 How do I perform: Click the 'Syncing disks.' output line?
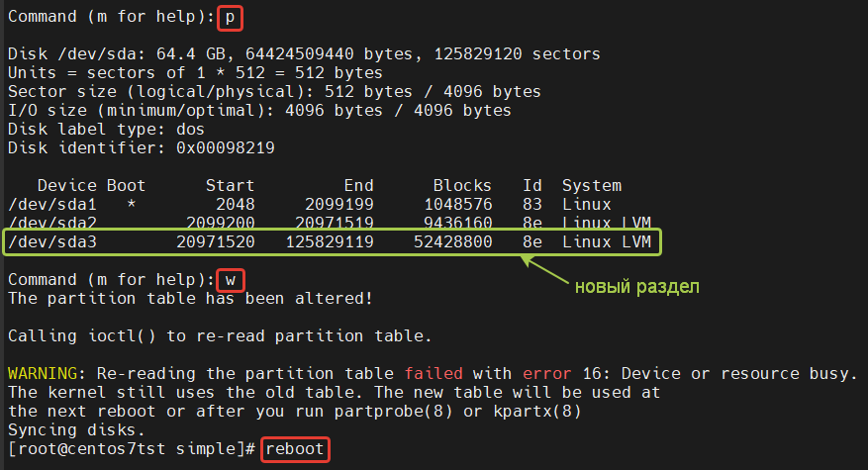pos(76,430)
